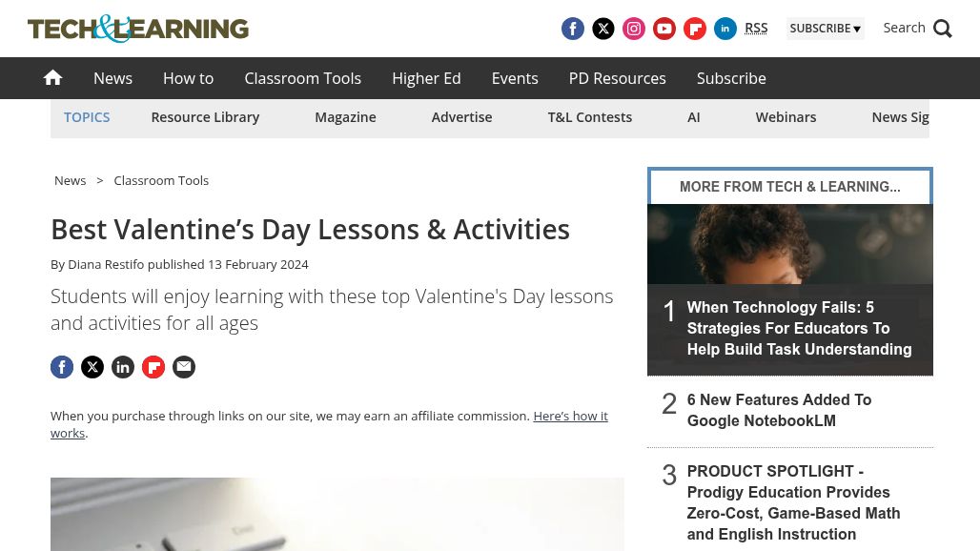
Task: Expand the Subscribe dropdown in header
Action: pyautogui.click(x=825, y=29)
